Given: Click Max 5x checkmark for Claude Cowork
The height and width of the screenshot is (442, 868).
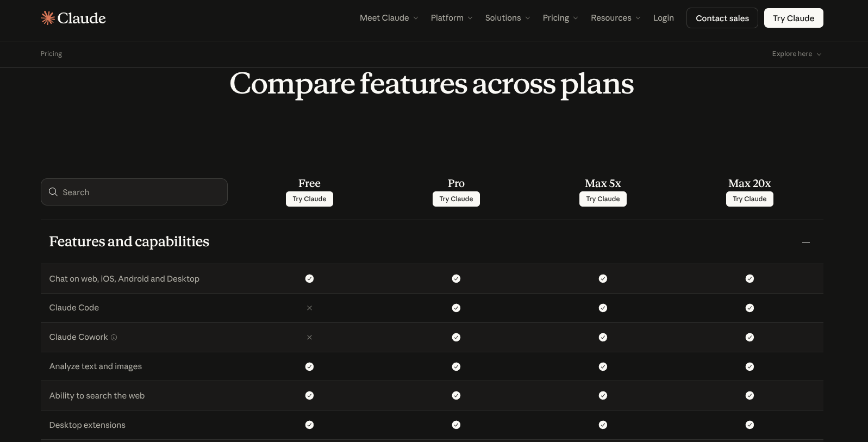Looking at the screenshot, I should [x=603, y=338].
